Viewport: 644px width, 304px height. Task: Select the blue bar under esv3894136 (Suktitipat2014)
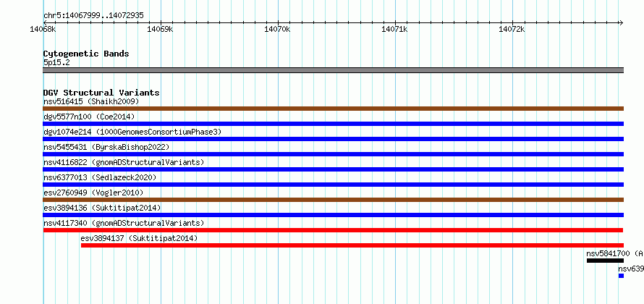point(333,215)
